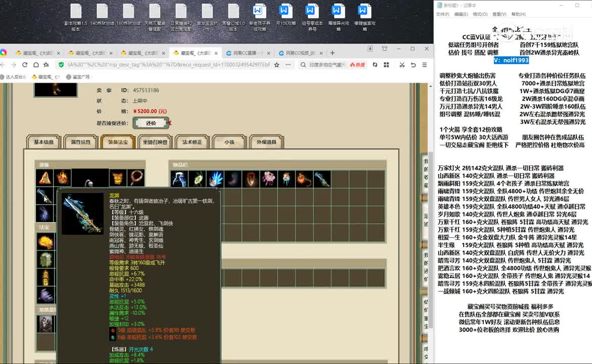The height and width of the screenshot is (364, 592).
Task: Click the character portrait thumbnail
Action: pyautogui.click(x=56, y=90)
